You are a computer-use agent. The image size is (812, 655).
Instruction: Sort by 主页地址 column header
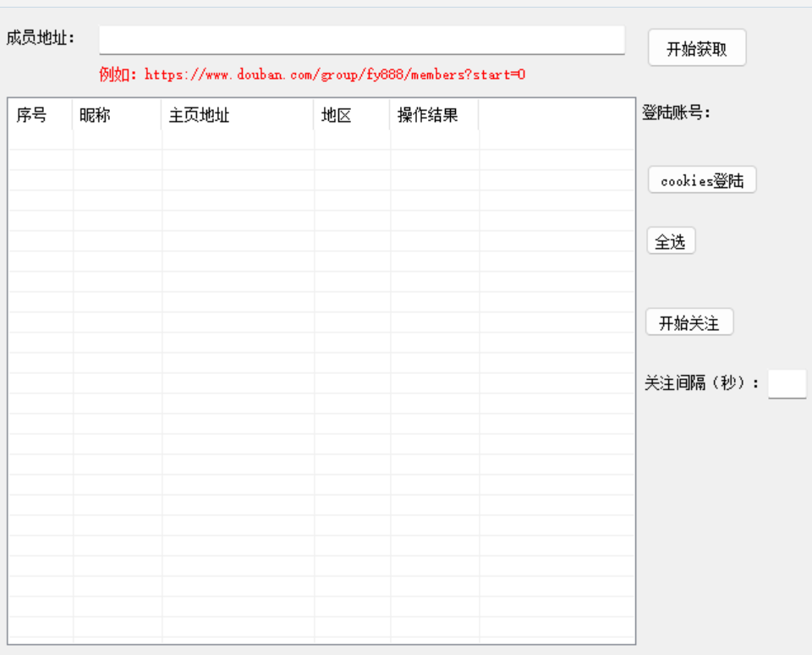click(x=237, y=114)
